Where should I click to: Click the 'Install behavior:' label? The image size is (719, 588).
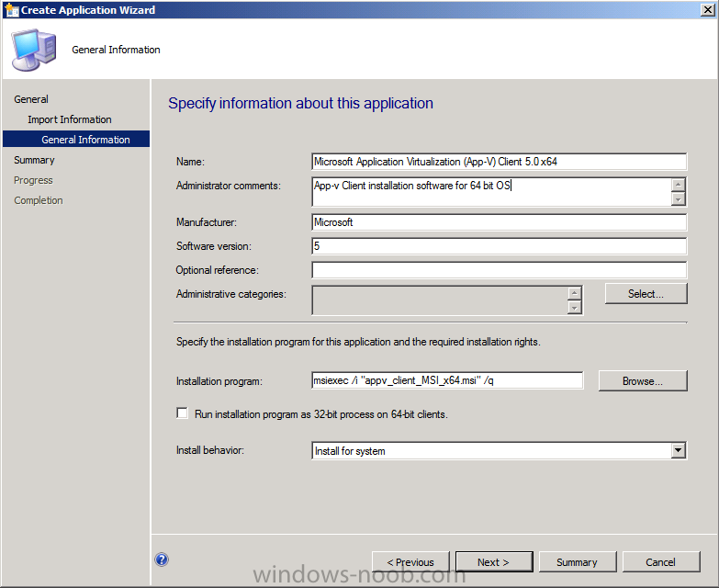210,450
